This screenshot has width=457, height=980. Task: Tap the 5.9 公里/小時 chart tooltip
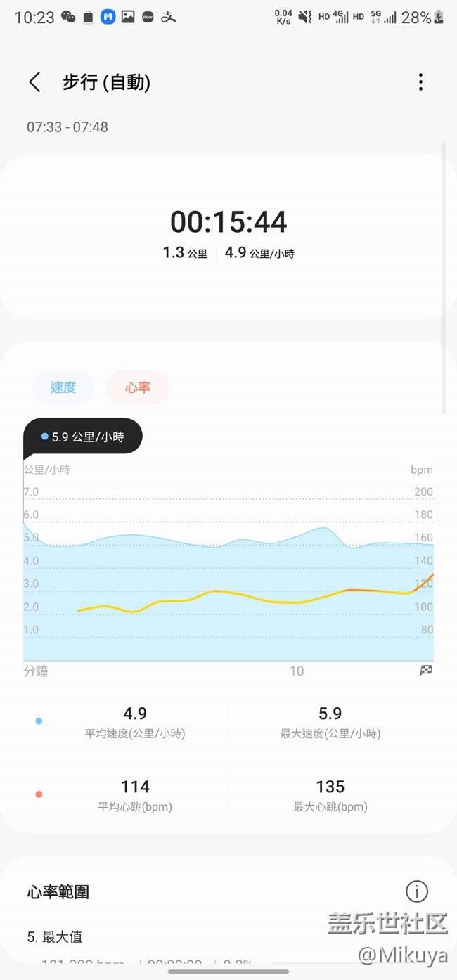tap(83, 437)
